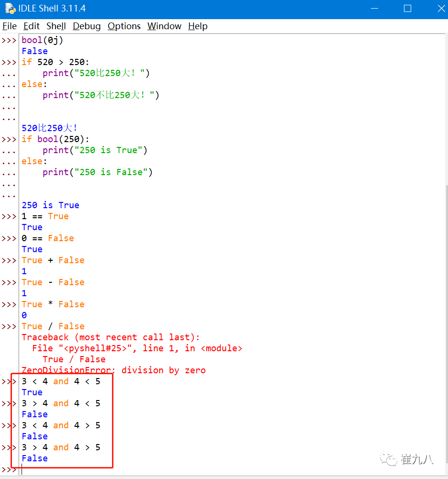Click the 'True' output below '3 < 4 and 4 < 5'
The height and width of the screenshot is (479, 448).
click(x=32, y=392)
